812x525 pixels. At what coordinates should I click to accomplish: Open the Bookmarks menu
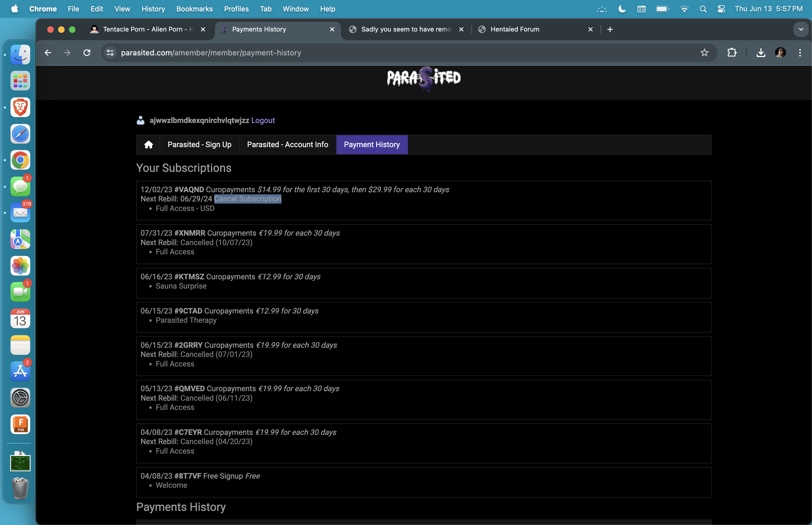(194, 9)
